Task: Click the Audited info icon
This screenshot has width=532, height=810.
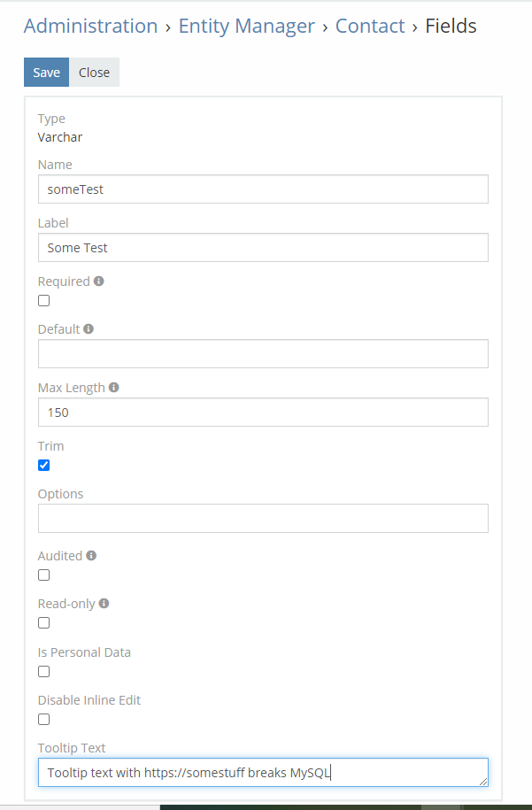Action: coord(91,556)
